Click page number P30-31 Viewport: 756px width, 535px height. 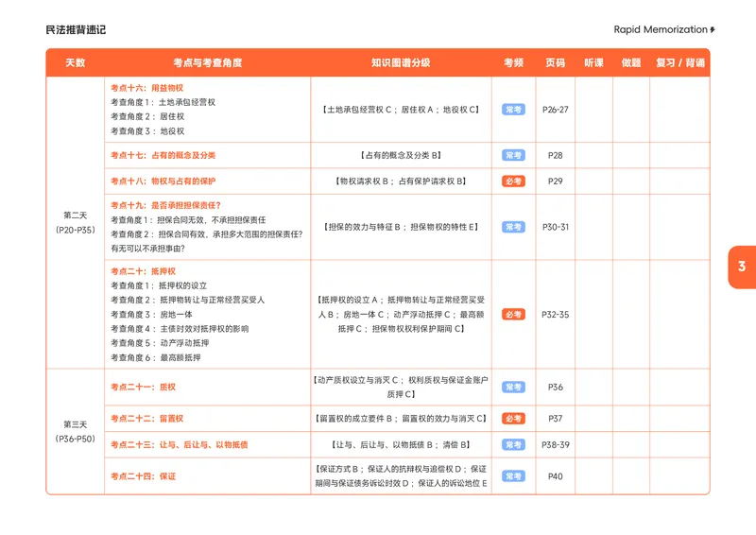pyautogui.click(x=555, y=227)
